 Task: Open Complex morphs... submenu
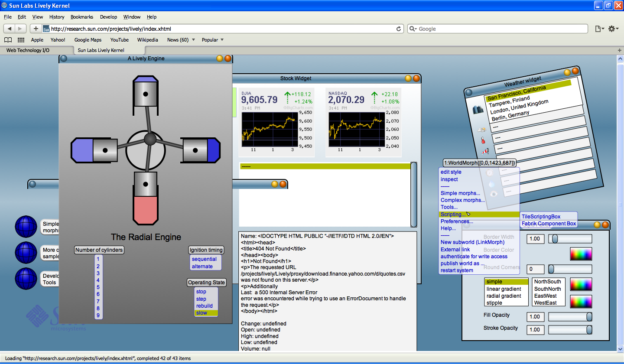[x=463, y=200]
